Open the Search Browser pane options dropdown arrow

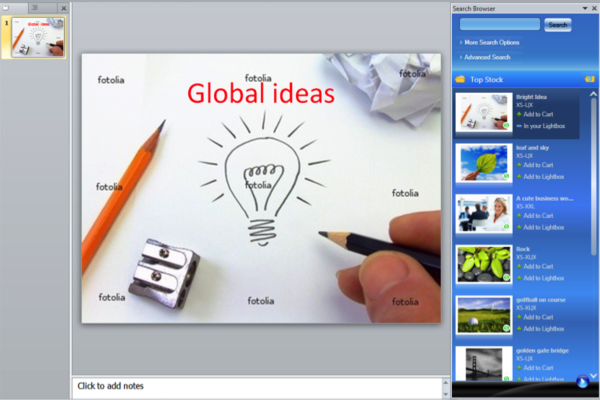point(585,8)
